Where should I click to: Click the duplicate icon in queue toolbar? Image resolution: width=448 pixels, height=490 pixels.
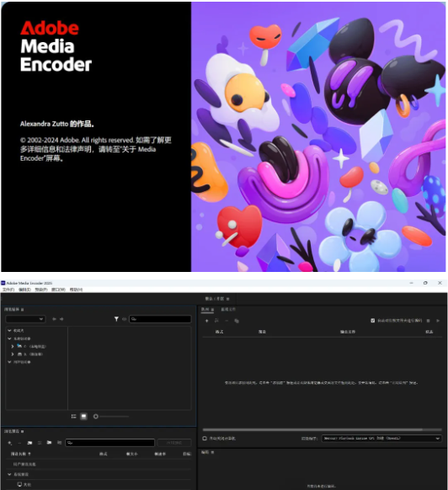point(237,321)
